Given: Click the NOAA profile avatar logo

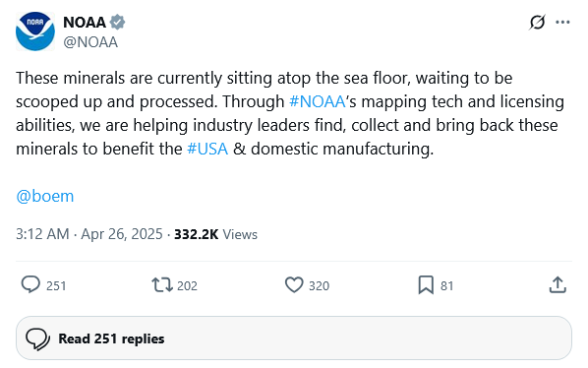Looking at the screenshot, I should [x=35, y=31].
